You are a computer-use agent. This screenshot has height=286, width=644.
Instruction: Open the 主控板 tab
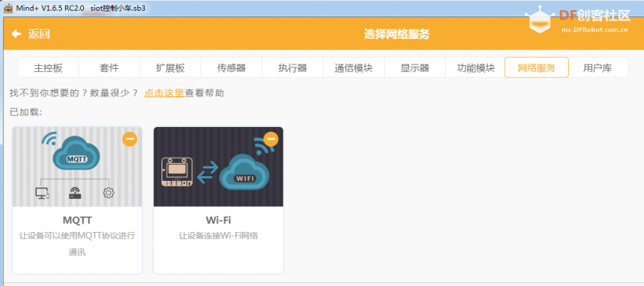[x=48, y=68]
